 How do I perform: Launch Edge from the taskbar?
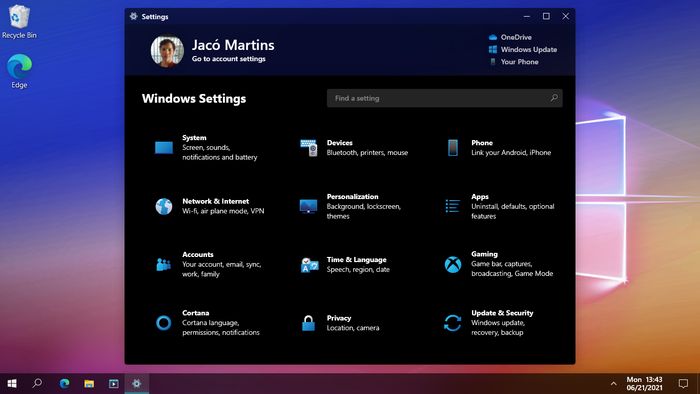64,383
